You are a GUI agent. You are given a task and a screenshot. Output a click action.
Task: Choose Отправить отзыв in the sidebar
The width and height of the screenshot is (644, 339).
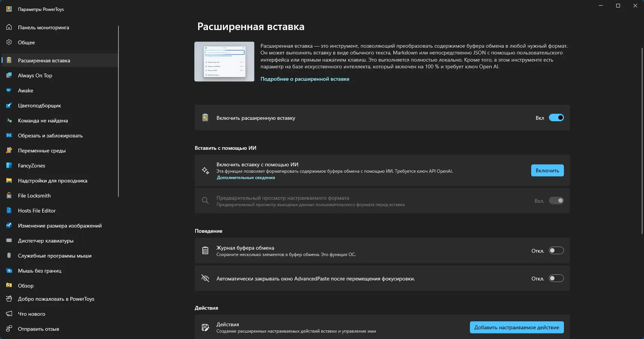tap(60, 329)
